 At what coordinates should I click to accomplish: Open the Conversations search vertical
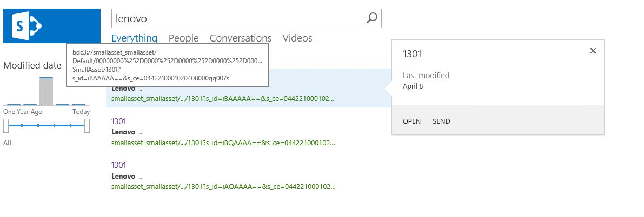pos(241,38)
